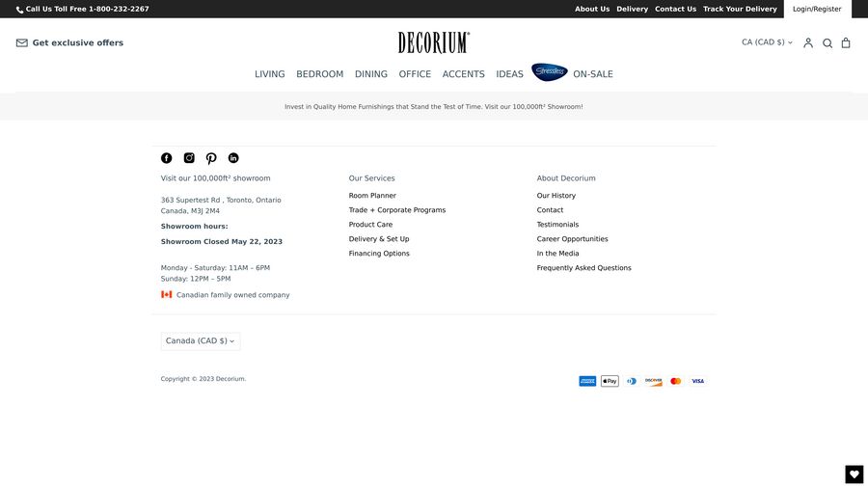Screen dimensions: 868x488
Task: Open the shopping bag cart icon
Action: pyautogui.click(x=846, y=42)
